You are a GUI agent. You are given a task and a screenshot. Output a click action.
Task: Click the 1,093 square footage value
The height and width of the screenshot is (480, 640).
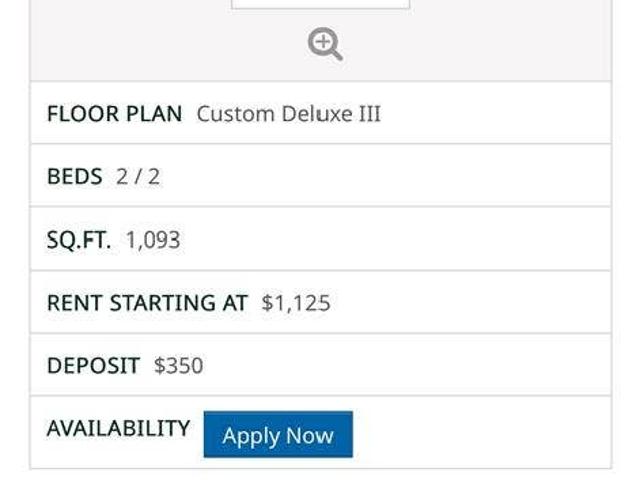pyautogui.click(x=153, y=240)
